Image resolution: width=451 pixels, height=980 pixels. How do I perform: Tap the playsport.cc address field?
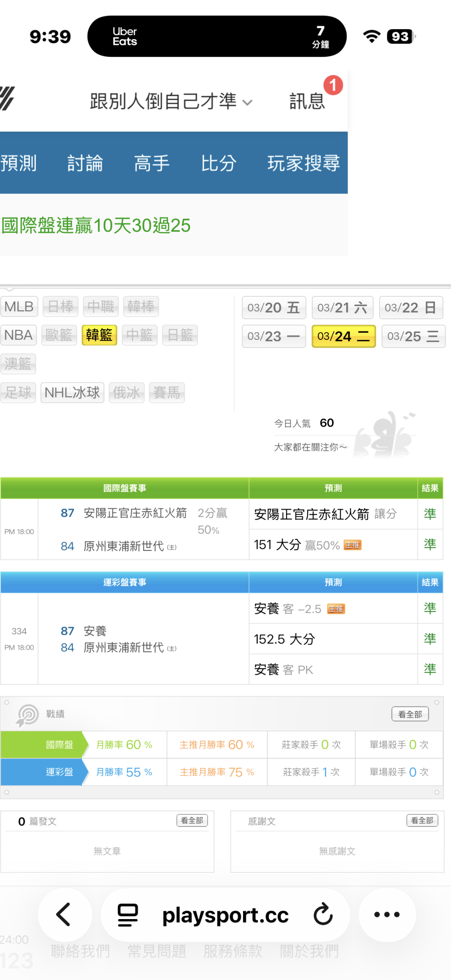click(225, 914)
